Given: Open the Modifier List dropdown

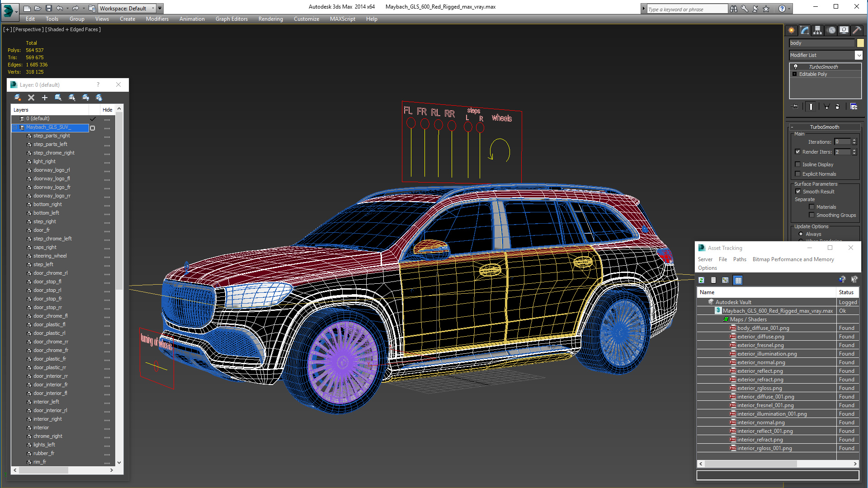Looking at the screenshot, I should coord(859,55).
